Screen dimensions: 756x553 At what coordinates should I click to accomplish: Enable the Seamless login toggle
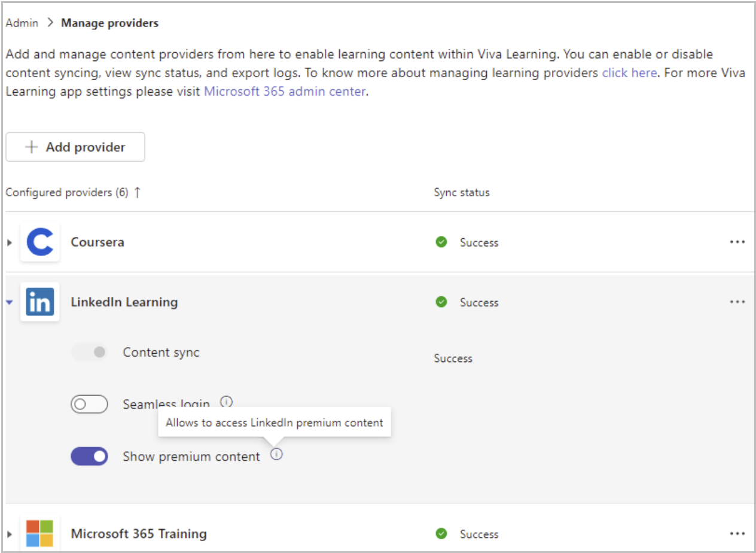[x=89, y=405]
